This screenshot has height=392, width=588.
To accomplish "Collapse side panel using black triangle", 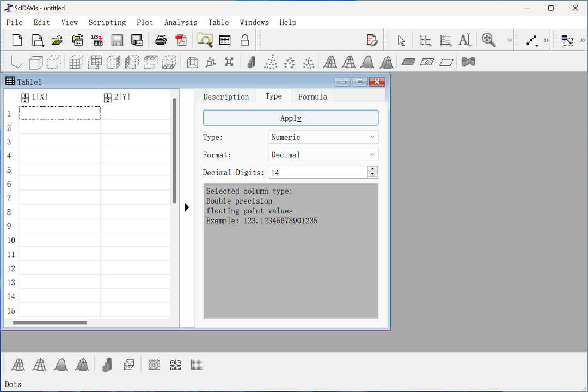I will pyautogui.click(x=187, y=207).
